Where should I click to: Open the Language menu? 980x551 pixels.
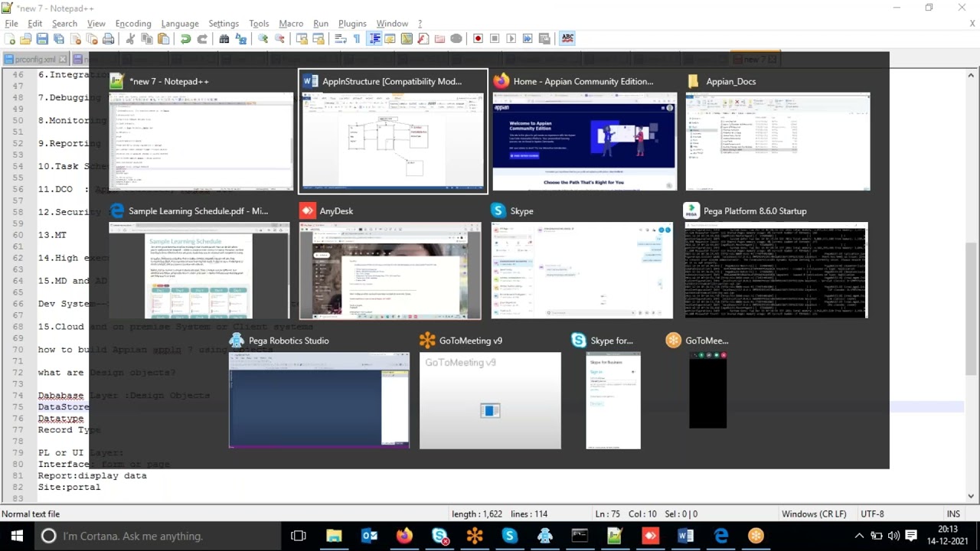[180, 24]
